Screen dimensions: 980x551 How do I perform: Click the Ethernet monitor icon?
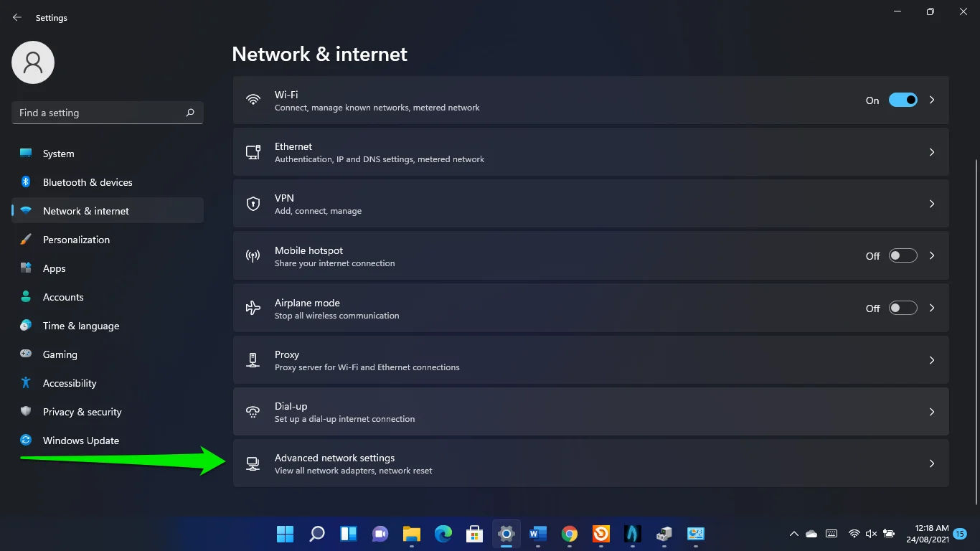pyautogui.click(x=253, y=152)
